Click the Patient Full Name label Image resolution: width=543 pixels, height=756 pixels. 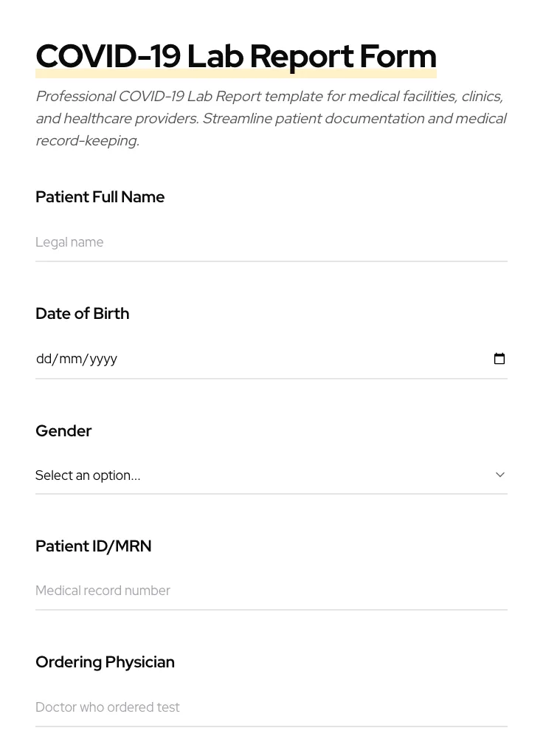pyautogui.click(x=100, y=196)
